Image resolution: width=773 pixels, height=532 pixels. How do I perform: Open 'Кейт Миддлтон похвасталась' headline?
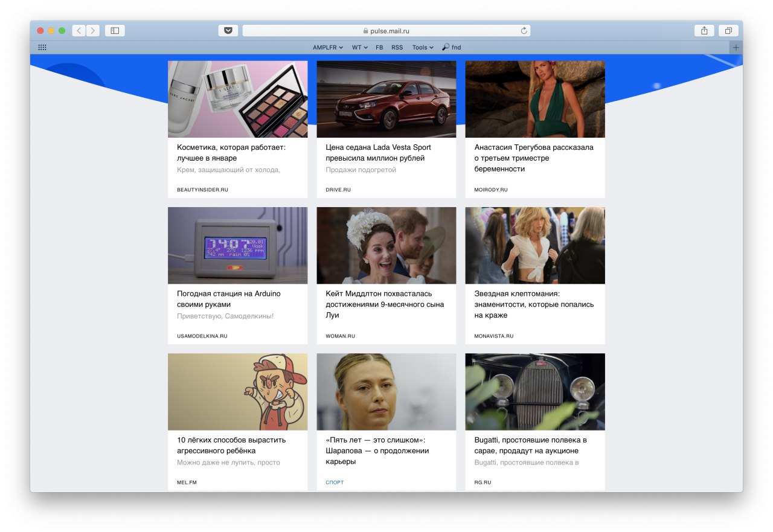[x=385, y=304]
